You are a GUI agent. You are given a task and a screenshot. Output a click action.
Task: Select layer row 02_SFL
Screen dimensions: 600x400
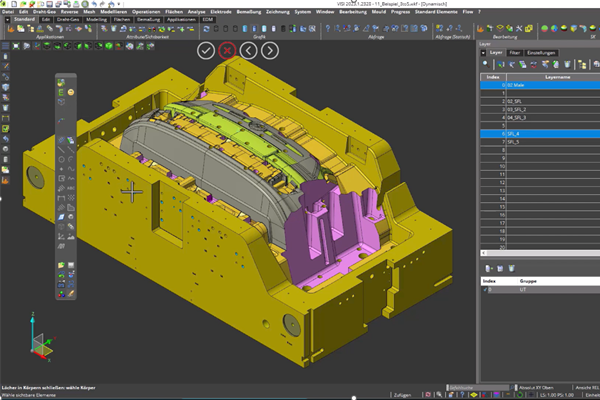[x=540, y=101]
